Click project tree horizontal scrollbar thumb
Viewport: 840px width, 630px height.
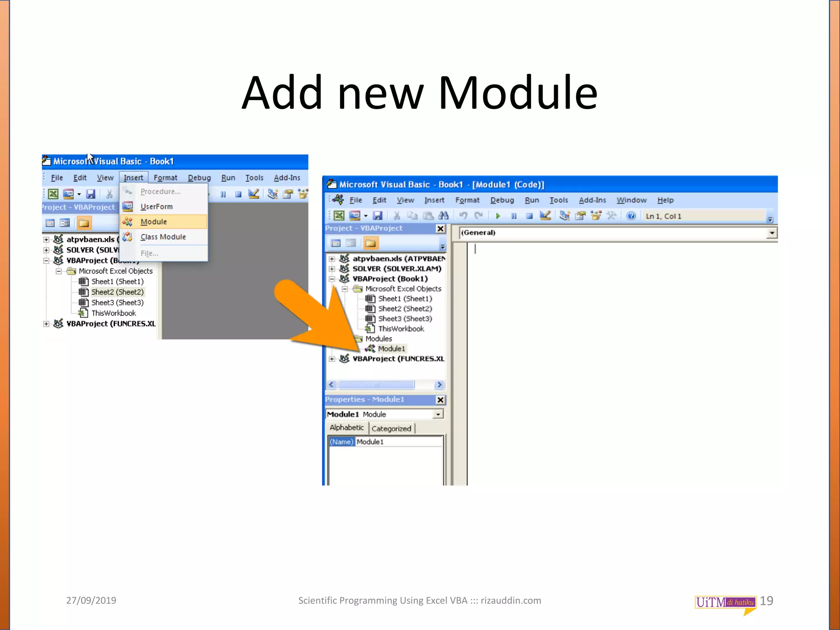coord(376,385)
